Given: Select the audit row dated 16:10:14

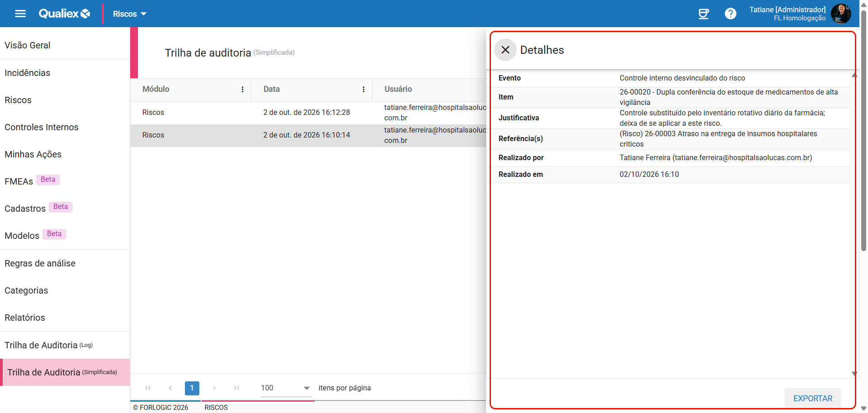Looking at the screenshot, I should point(308,135).
